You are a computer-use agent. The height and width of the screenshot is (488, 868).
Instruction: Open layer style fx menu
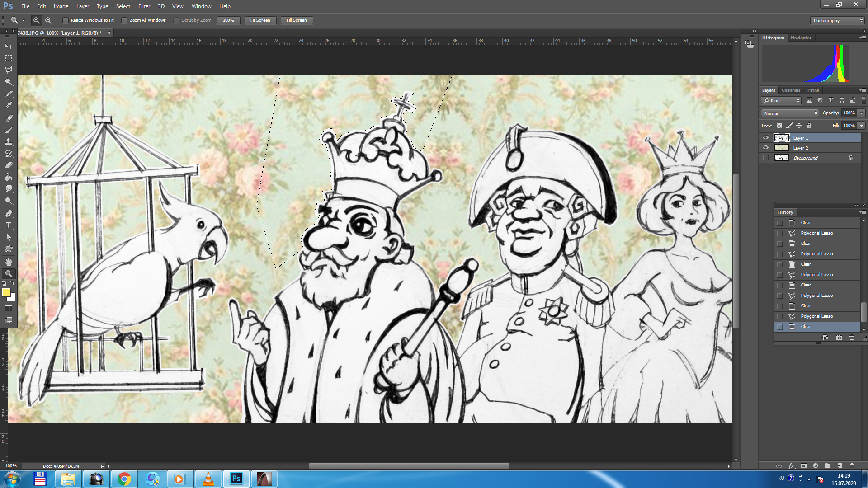791,466
